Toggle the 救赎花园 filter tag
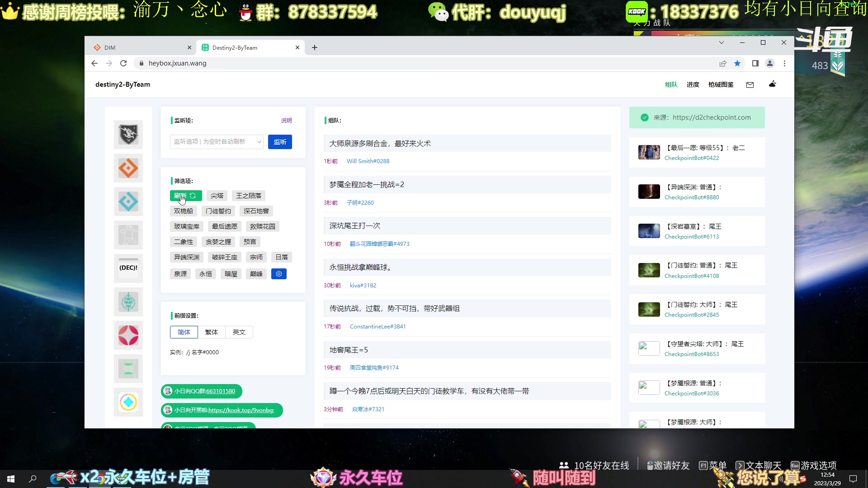 click(x=263, y=226)
